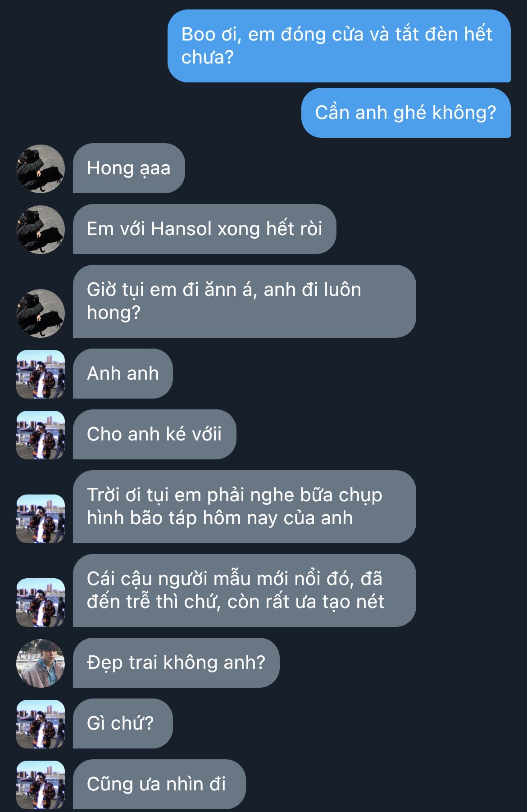This screenshot has height=812, width=527.
Task: Tap the avatar next to the 'Gì chứ?' message
Action: (41, 724)
